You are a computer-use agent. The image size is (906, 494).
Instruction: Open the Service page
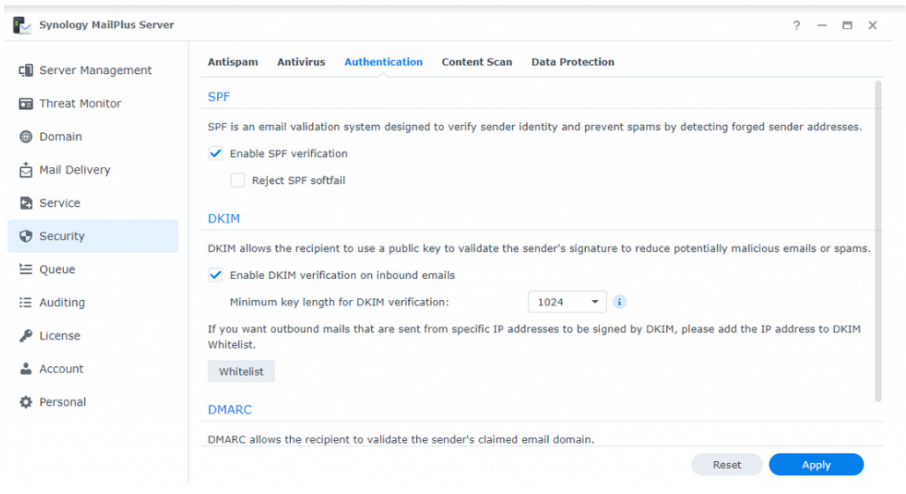93,203
